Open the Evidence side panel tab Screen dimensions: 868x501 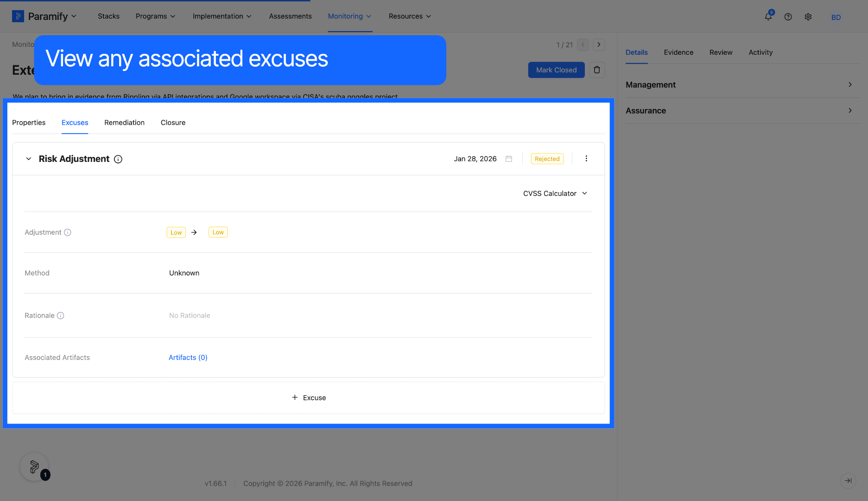click(x=678, y=52)
